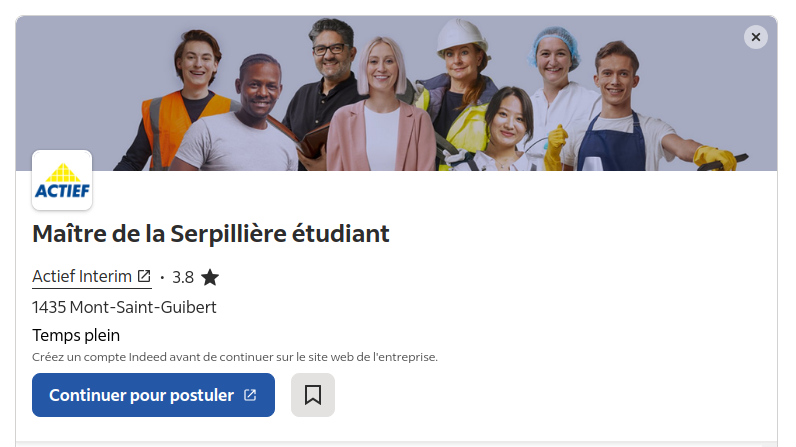This screenshot has width=796, height=447.
Task: Save job with the bookmark icon
Action: (x=313, y=395)
